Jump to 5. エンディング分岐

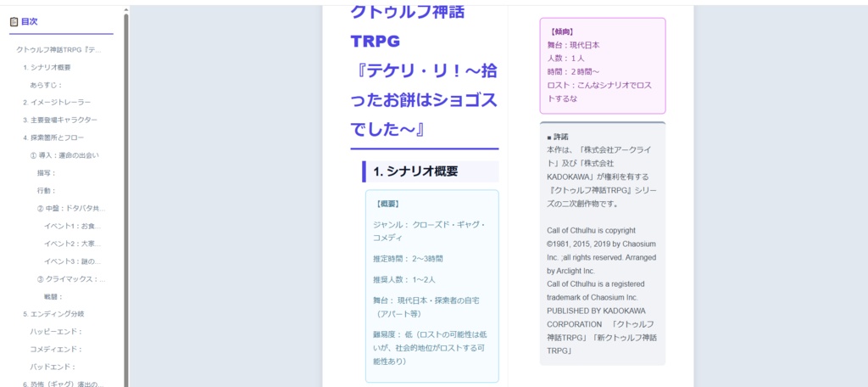[x=53, y=314]
